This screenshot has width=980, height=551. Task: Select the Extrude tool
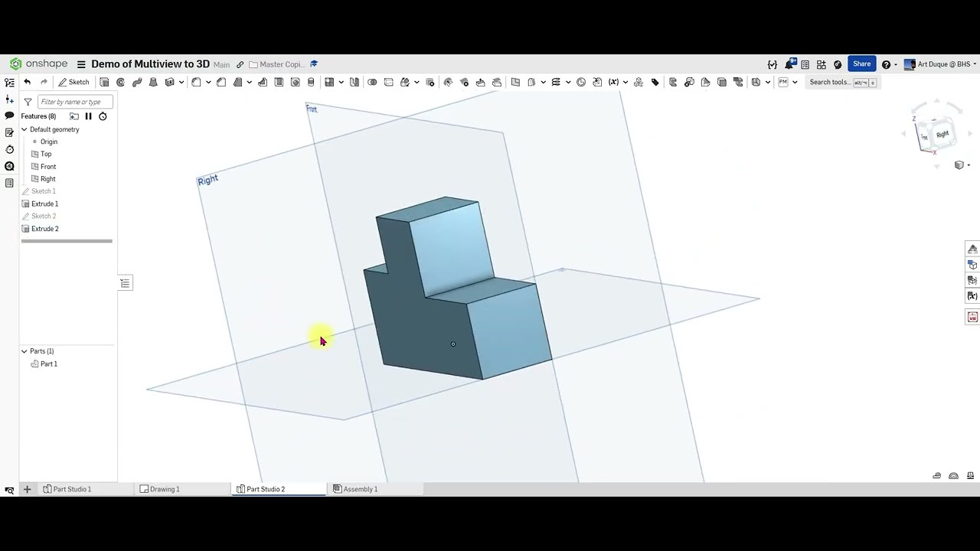coord(104,82)
